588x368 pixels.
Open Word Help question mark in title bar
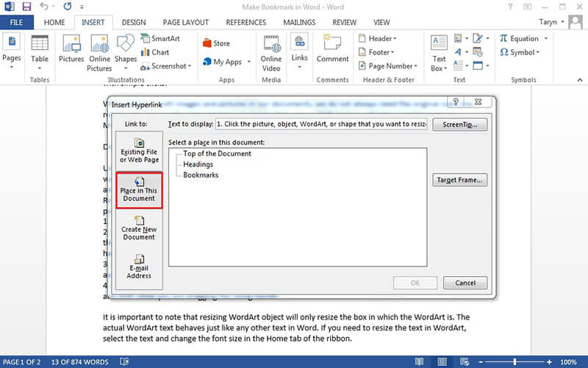pyautogui.click(x=509, y=7)
